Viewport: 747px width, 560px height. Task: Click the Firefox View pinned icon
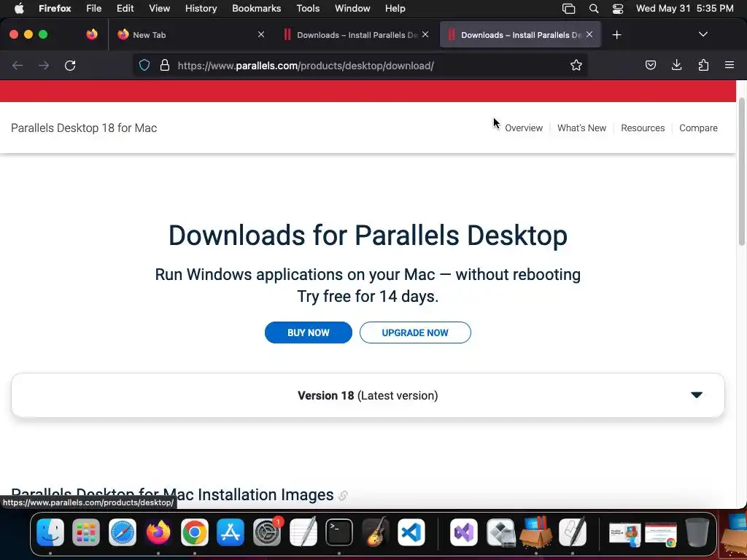pyautogui.click(x=91, y=34)
